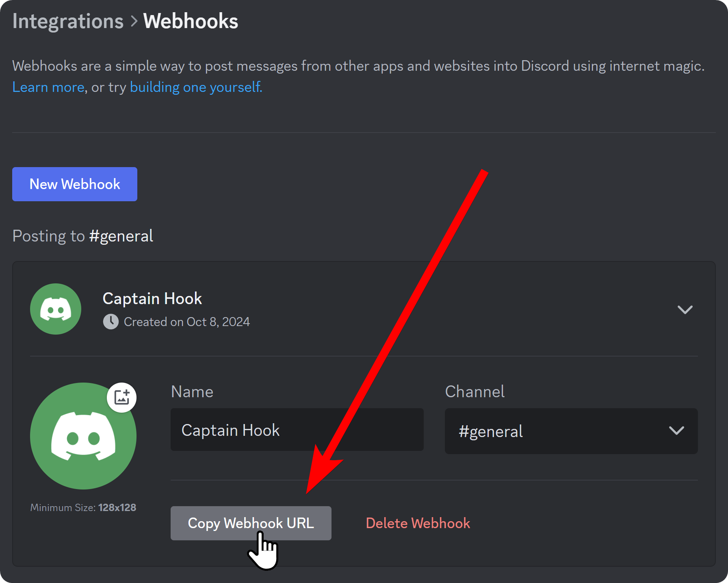Click the clock icon beside the creation date
Viewport: 728px width, 583px height.
(x=110, y=322)
